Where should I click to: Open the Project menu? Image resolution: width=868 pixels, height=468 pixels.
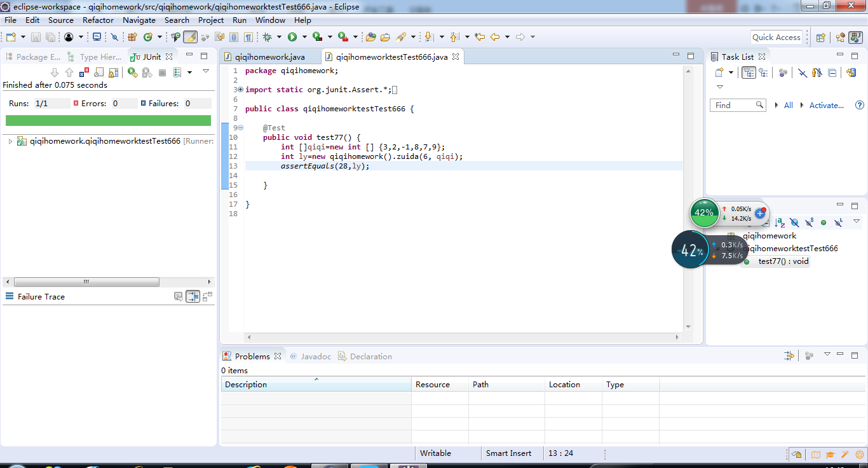pos(211,20)
